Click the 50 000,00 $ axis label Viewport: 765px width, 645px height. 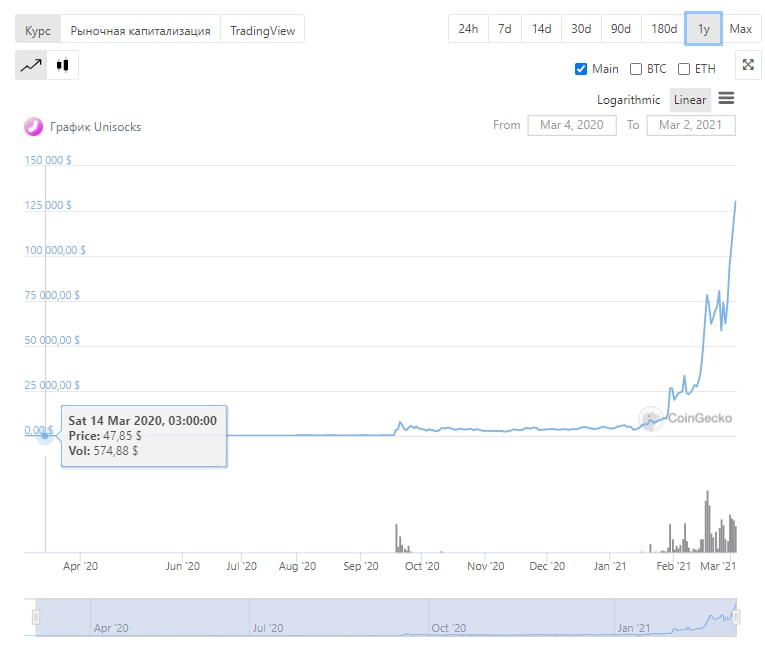click(x=52, y=340)
